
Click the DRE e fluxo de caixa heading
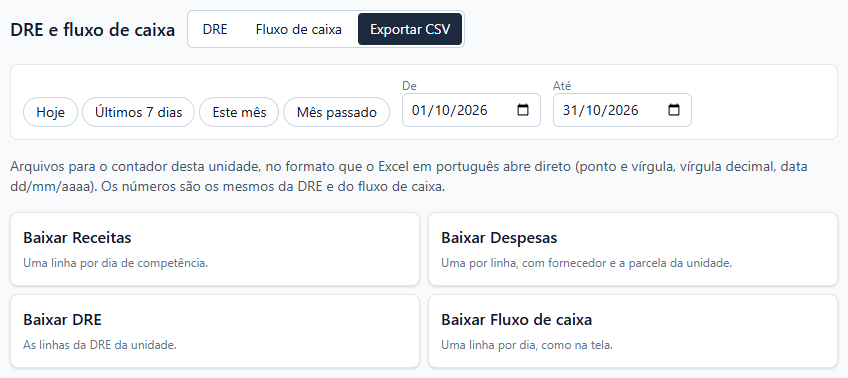[92, 30]
